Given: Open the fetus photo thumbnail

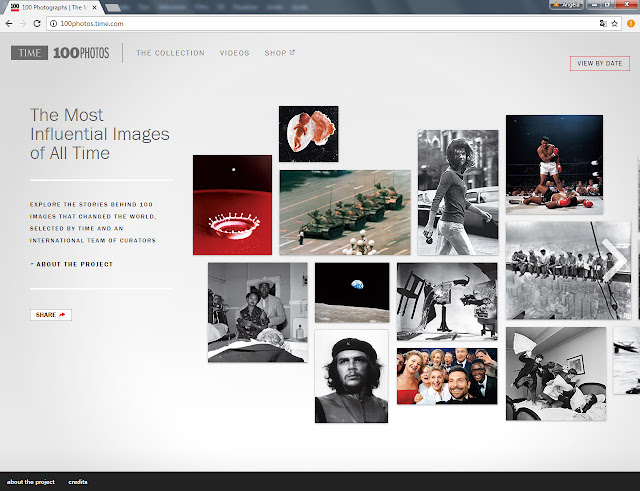Looking at the screenshot, I should (x=309, y=134).
